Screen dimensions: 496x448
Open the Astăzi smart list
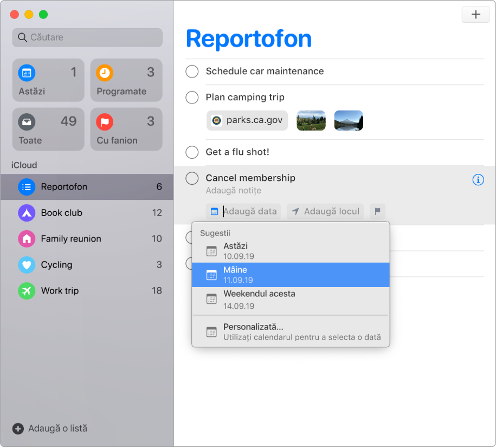pos(48,80)
